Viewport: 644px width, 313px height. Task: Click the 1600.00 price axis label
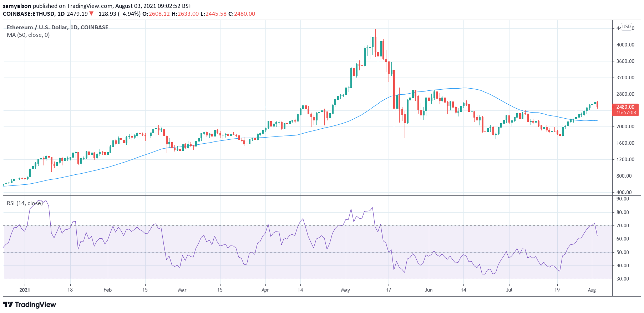[625, 143]
